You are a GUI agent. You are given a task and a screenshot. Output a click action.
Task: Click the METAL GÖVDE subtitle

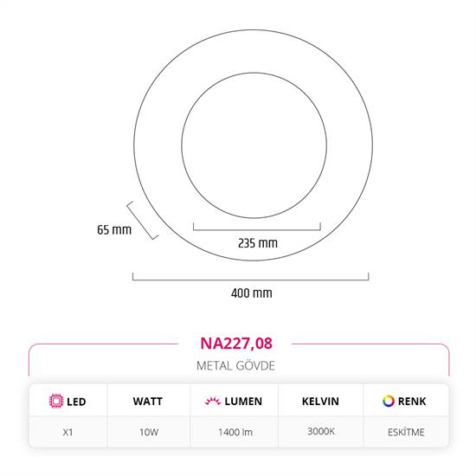[x=235, y=366]
